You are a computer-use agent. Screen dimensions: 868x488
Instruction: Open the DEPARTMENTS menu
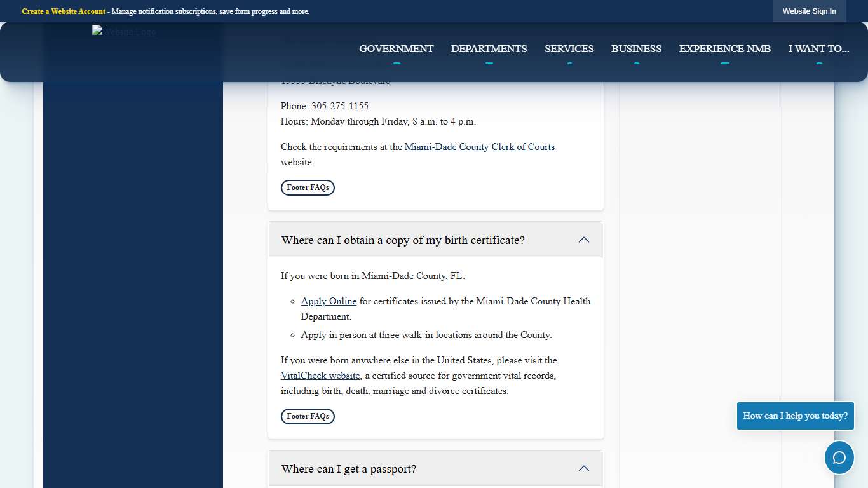click(x=489, y=48)
